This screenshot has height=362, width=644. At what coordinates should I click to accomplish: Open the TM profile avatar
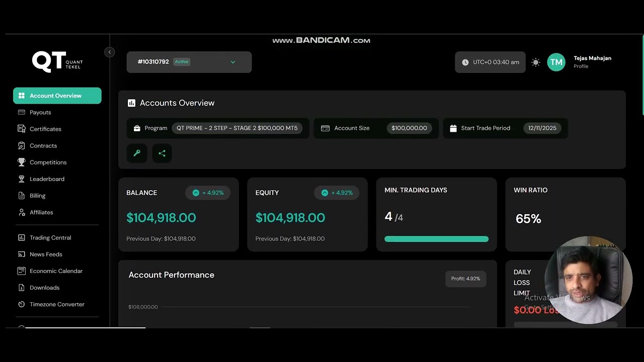click(556, 62)
